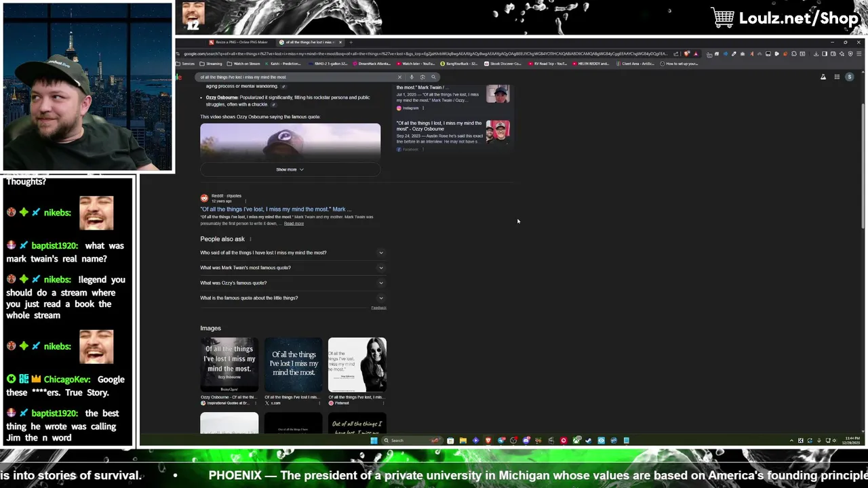Clear the Google search box text
Viewport: 868px width, 488px height.
coord(399,77)
